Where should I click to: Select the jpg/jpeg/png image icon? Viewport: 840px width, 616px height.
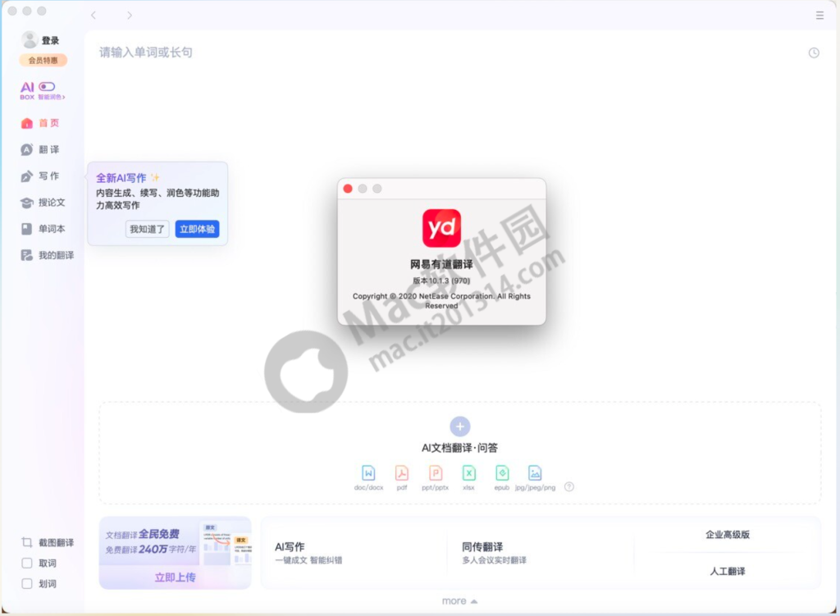(535, 473)
